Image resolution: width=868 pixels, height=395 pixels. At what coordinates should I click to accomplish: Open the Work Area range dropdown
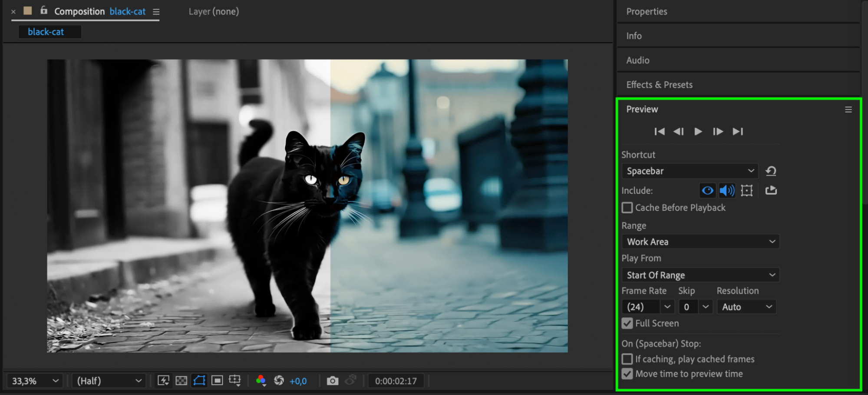[x=700, y=242]
